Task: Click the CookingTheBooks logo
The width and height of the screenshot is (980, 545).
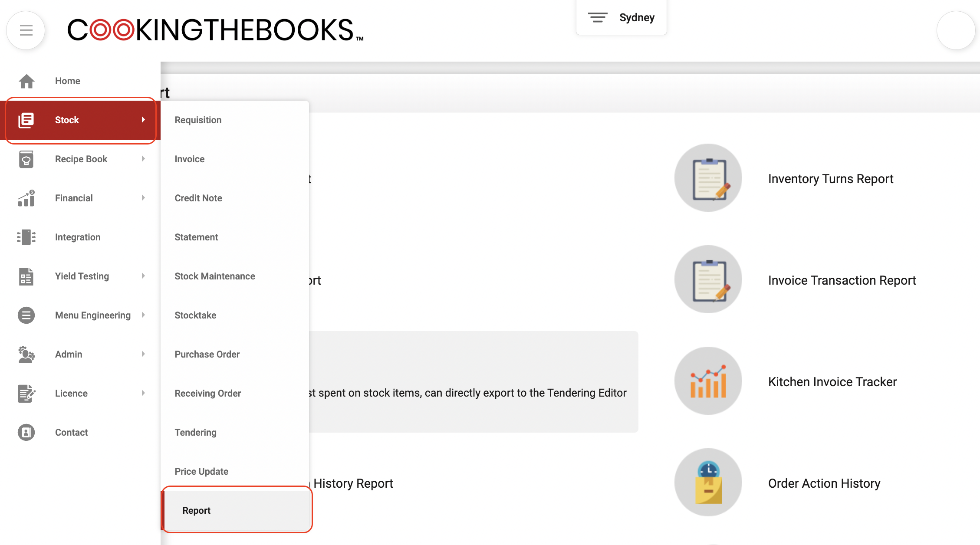Action: pos(215,30)
